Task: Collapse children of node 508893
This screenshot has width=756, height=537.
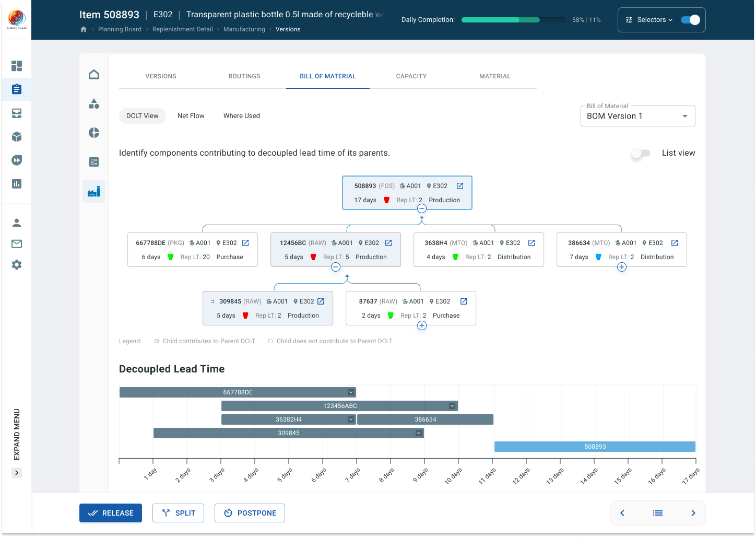Action: 422,208
